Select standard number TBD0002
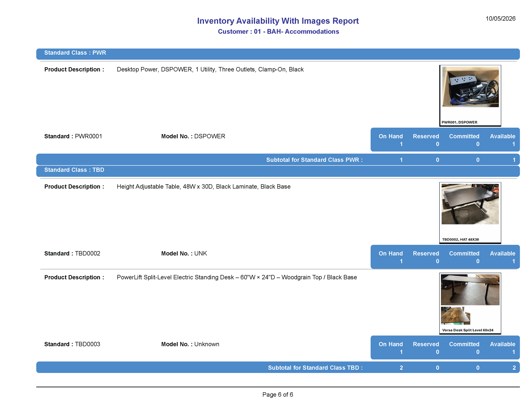This screenshot has width=532, height=411. 87,253
